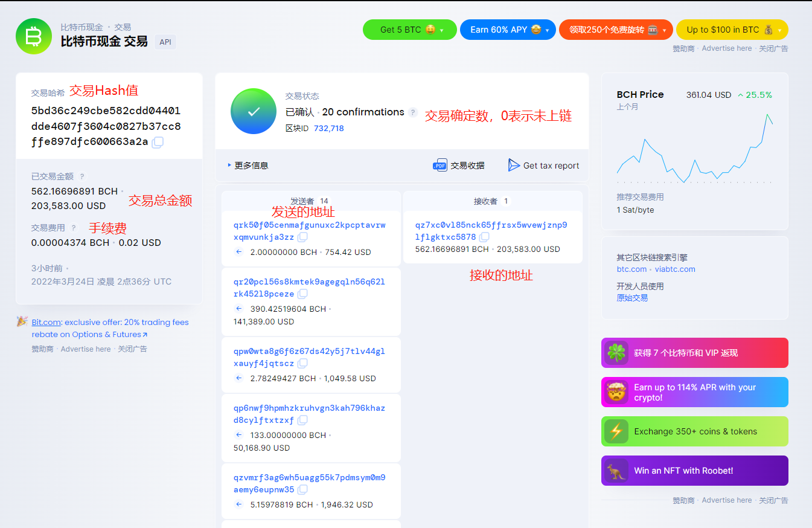Viewport: 812px width, 528px height.
Task: Click the PDF 交易收据 icon
Action: (440, 164)
